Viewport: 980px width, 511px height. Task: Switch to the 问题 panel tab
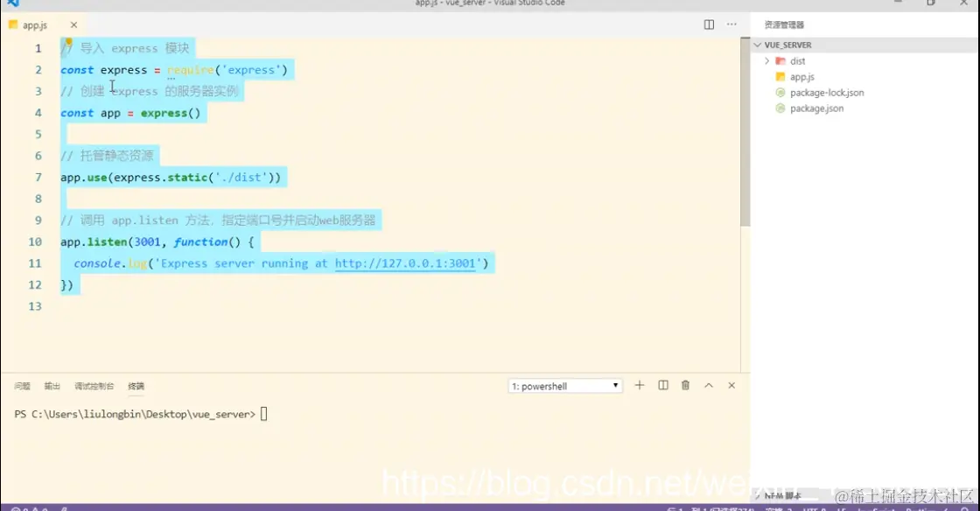pos(22,386)
